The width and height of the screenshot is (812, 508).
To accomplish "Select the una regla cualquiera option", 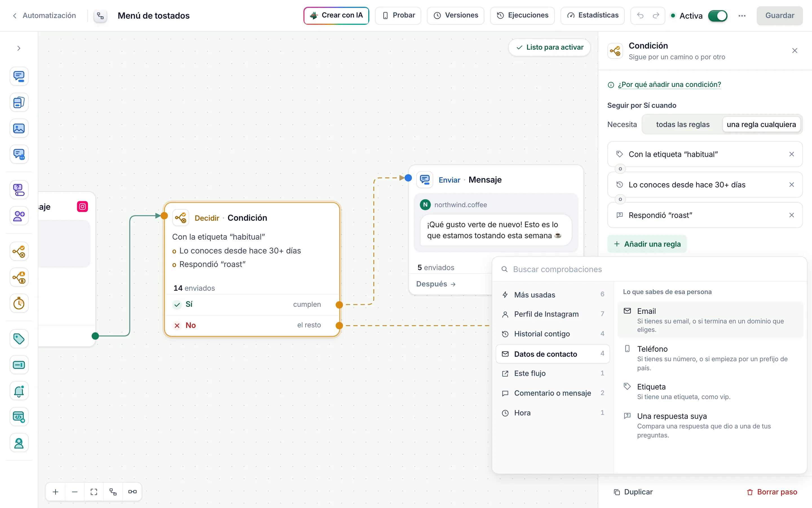I will (x=761, y=124).
